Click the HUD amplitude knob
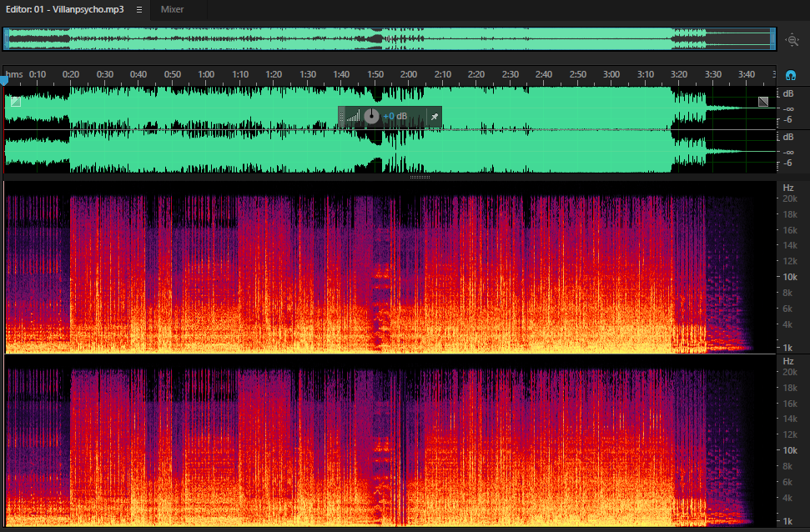The image size is (810, 532). (371, 116)
